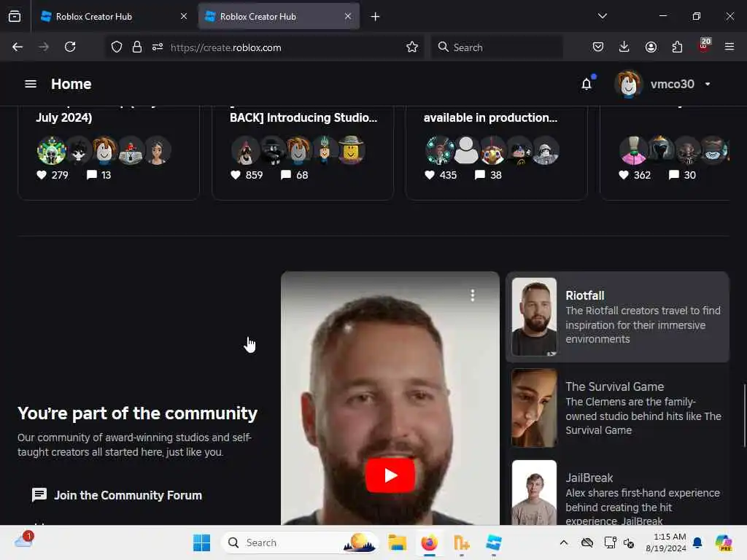Click the tracking protection shield icon
Image resolution: width=747 pixels, height=560 pixels.
(117, 47)
